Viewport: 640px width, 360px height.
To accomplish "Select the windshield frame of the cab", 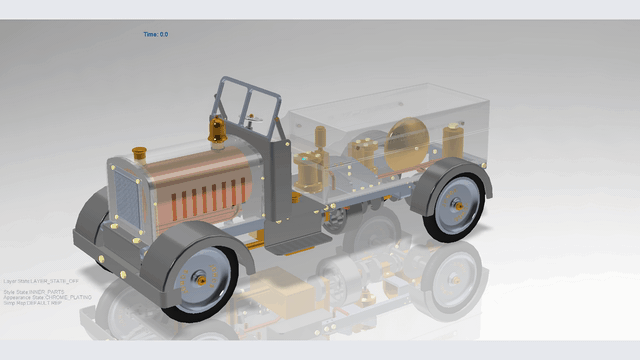I will tap(247, 107).
